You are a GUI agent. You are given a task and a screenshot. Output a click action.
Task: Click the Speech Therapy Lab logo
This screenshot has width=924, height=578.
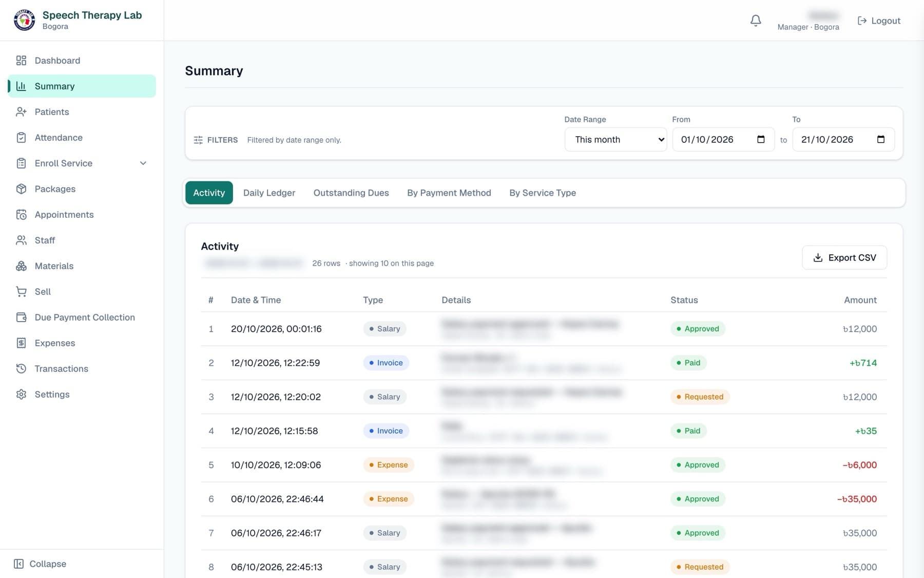24,21
